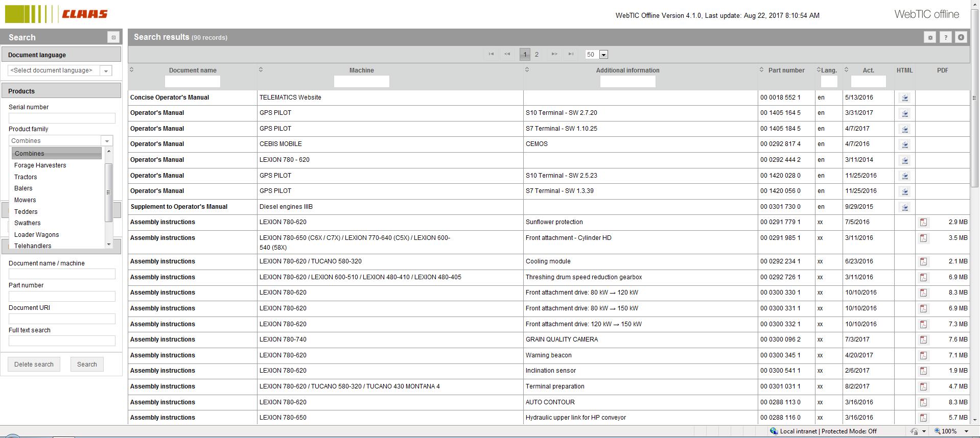
Task: Click the product family list scrollbar
Action: pos(108,193)
